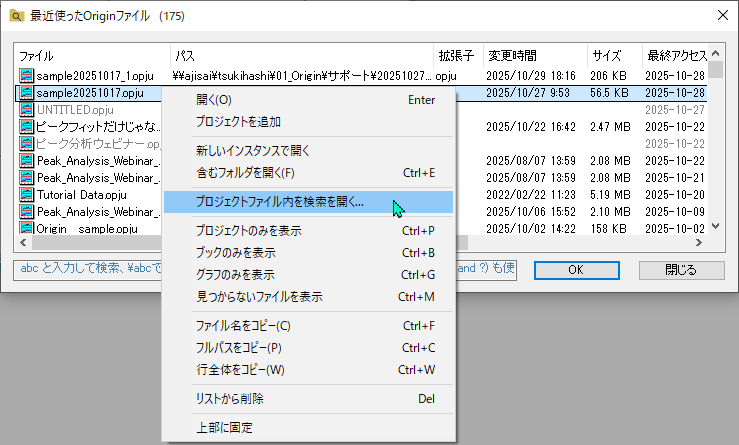Click the UNTITLED.opju file name

[75, 110]
